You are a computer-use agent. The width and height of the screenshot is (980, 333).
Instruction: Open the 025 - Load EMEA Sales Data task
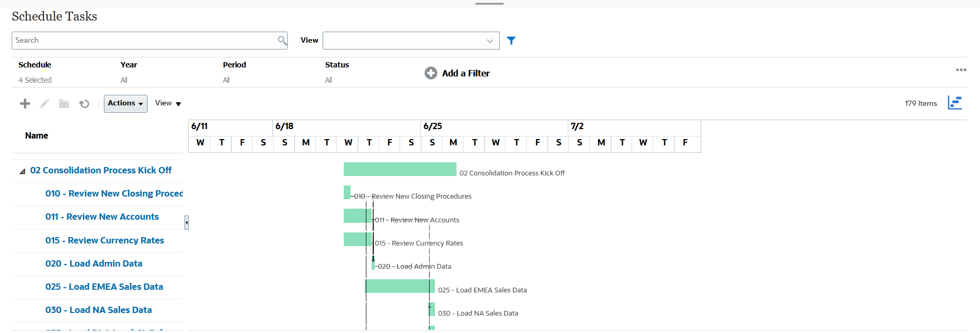click(x=104, y=287)
